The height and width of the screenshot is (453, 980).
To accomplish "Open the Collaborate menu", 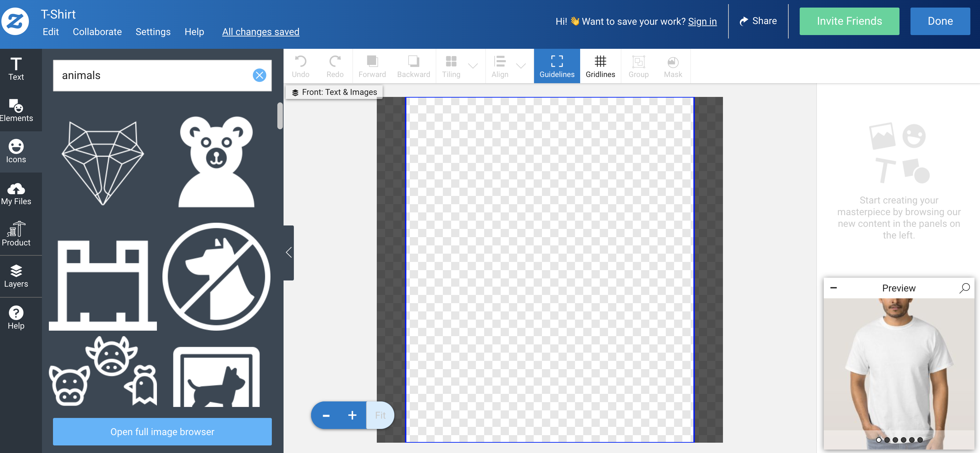I will pyautogui.click(x=97, y=32).
